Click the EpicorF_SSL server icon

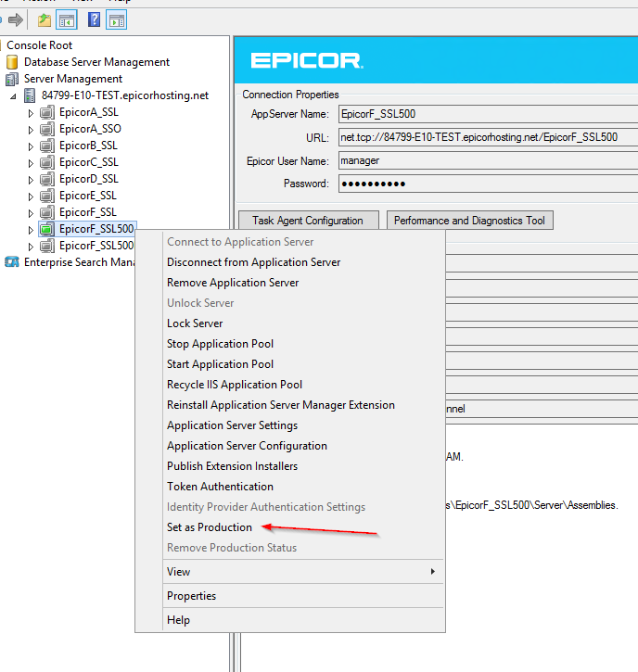47,212
